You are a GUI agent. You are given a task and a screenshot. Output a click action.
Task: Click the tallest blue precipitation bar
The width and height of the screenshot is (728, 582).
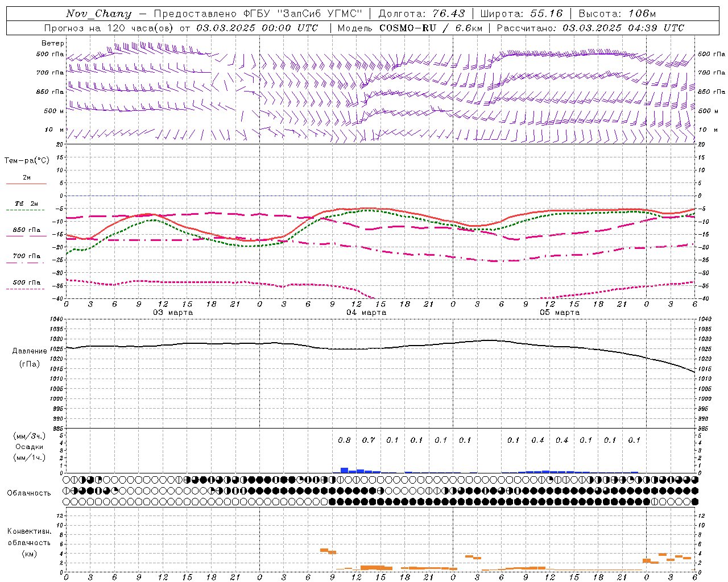point(344,470)
